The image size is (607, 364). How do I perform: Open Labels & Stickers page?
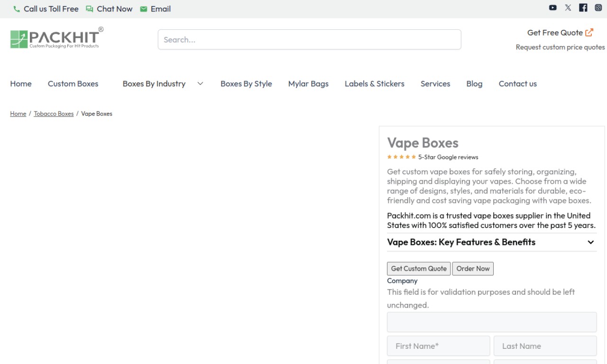click(x=374, y=84)
